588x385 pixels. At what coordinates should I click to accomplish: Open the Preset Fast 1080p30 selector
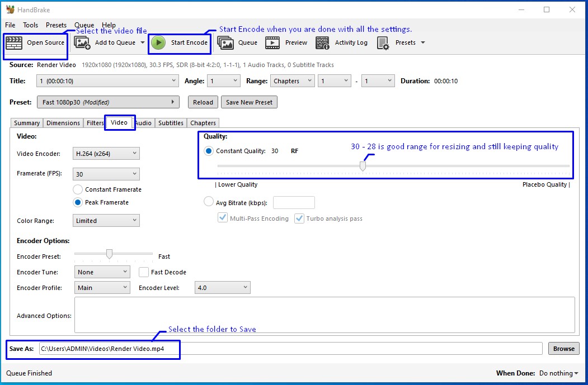pos(108,102)
